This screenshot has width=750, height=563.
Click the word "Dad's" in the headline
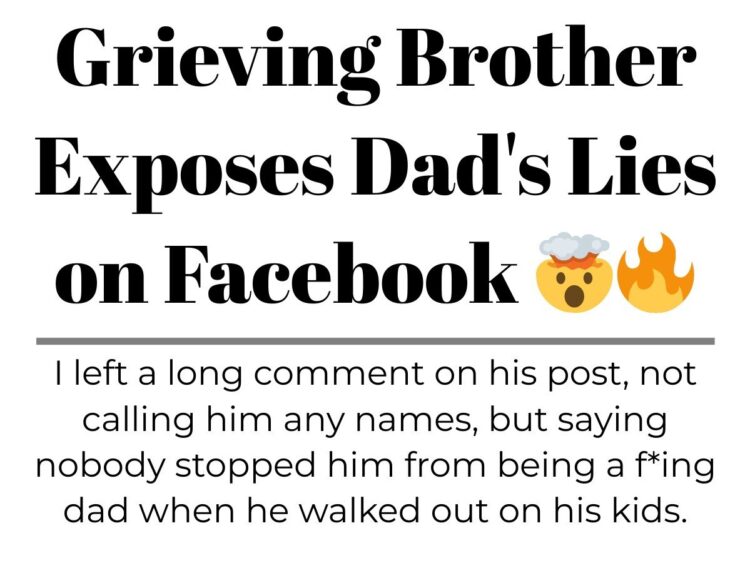click(452, 165)
